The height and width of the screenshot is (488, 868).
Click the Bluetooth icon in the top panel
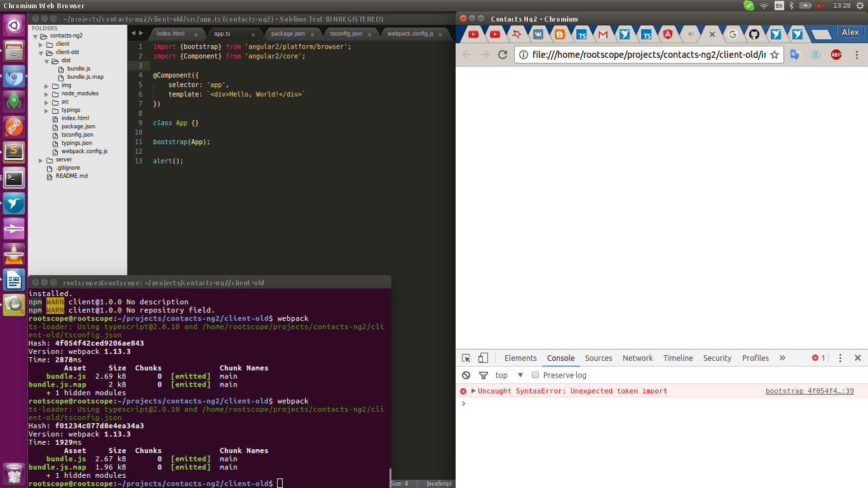[792, 5]
